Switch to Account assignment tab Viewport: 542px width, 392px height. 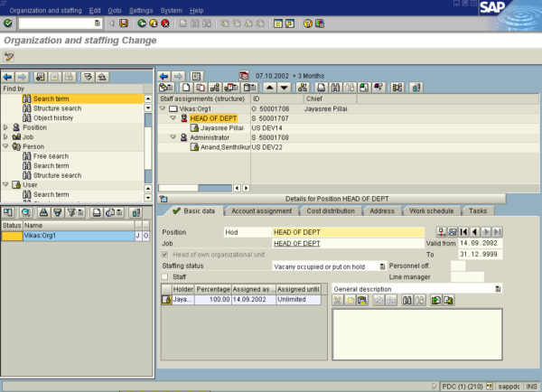coord(261,210)
